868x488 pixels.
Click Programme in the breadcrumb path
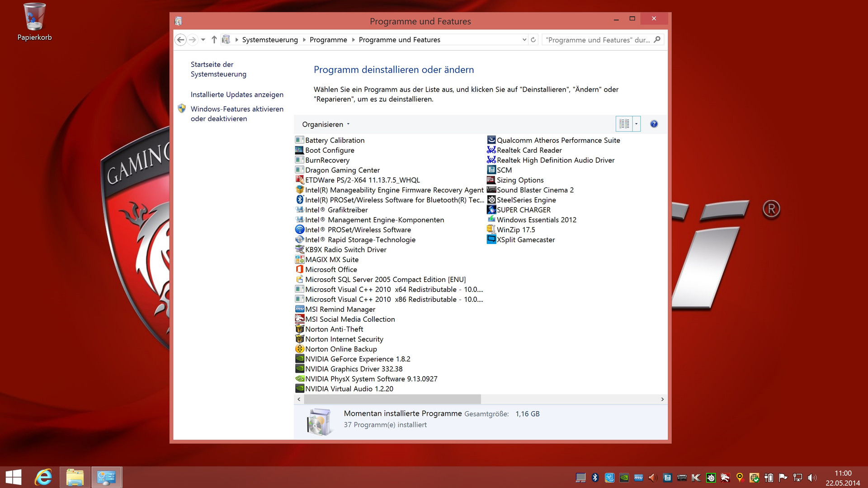pos(328,40)
